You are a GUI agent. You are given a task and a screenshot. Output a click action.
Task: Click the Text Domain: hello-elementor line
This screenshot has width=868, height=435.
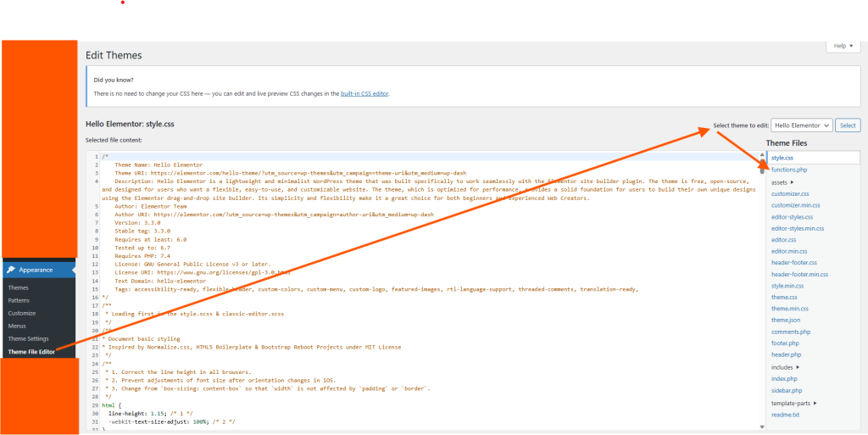[x=162, y=282]
